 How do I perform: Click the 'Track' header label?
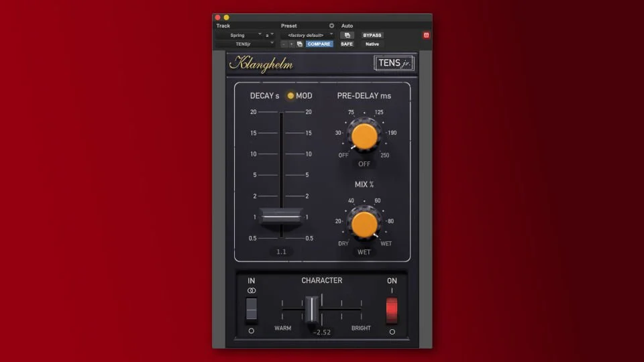tap(223, 26)
